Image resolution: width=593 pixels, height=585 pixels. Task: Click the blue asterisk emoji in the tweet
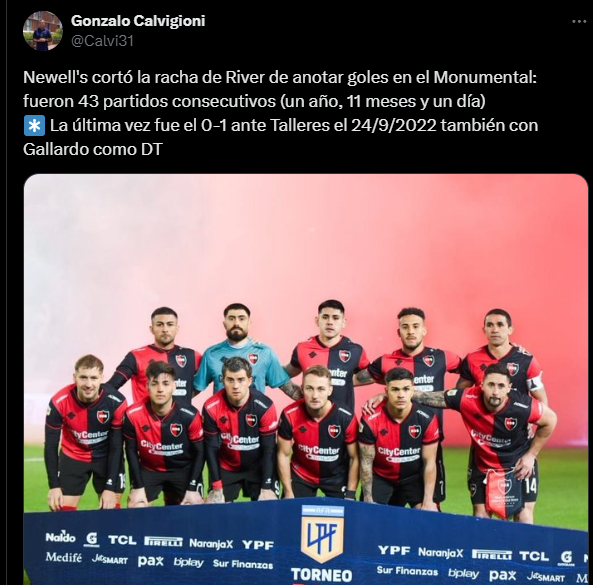point(34,126)
